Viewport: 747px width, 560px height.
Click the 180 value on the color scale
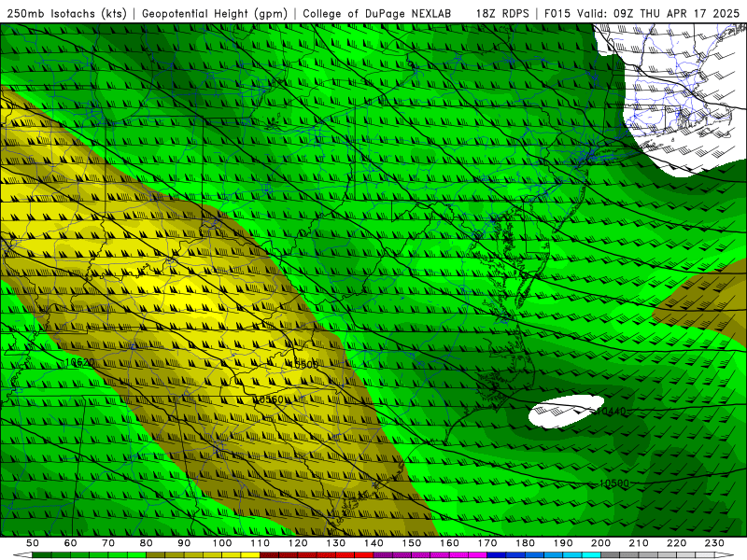tap(525, 543)
